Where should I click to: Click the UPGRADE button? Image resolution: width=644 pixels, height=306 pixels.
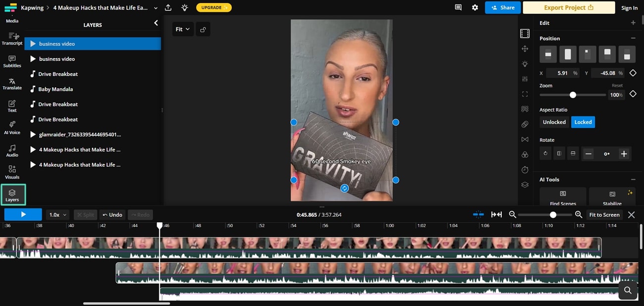214,8
